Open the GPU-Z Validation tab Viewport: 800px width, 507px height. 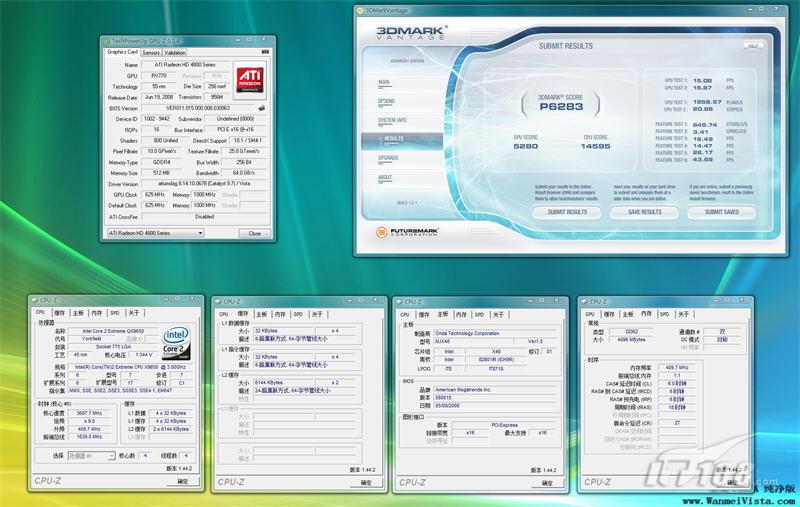point(174,53)
